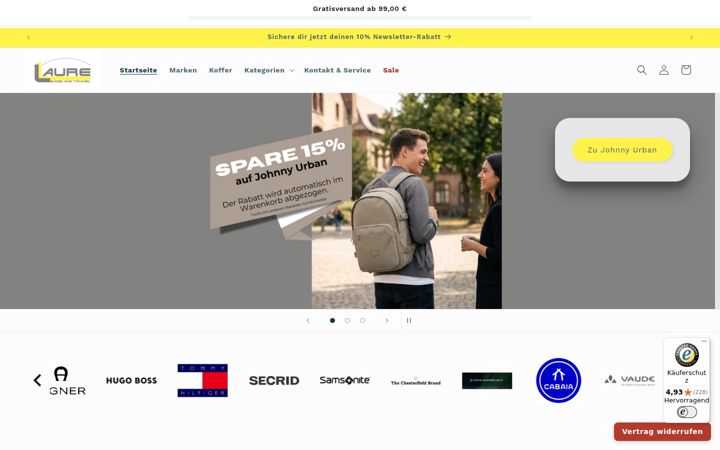Click the Käuferschutz label in widget
This screenshot has width=720, height=450.
tap(686, 376)
